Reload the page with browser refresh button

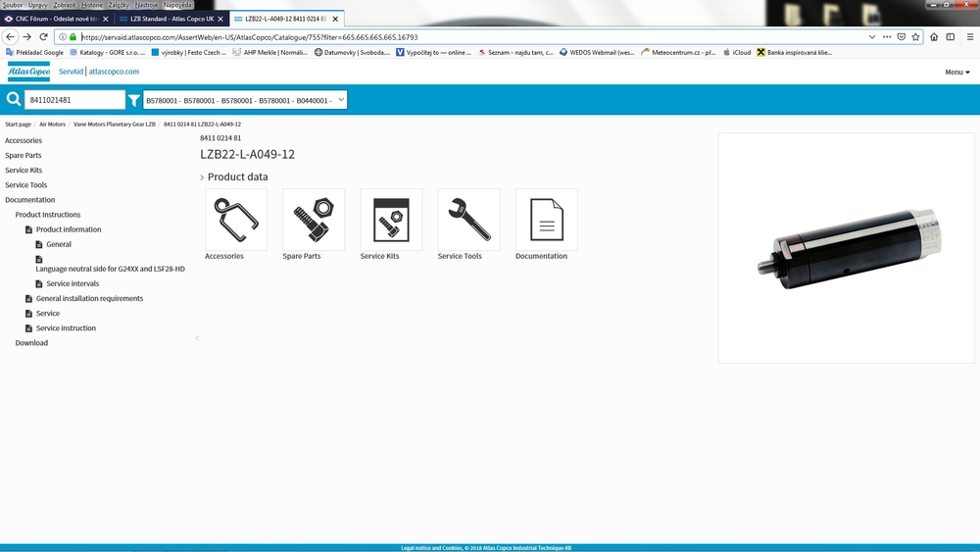click(43, 37)
